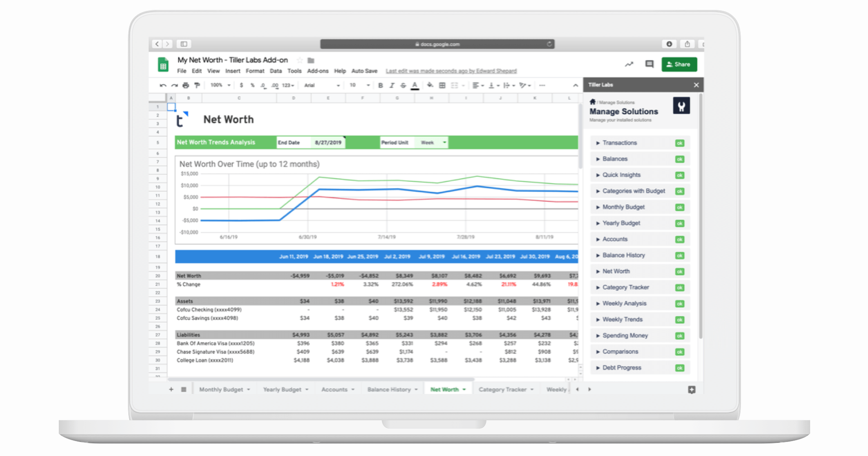Image resolution: width=868 pixels, height=456 pixels.
Task: Format as percent
Action: pyautogui.click(x=252, y=85)
